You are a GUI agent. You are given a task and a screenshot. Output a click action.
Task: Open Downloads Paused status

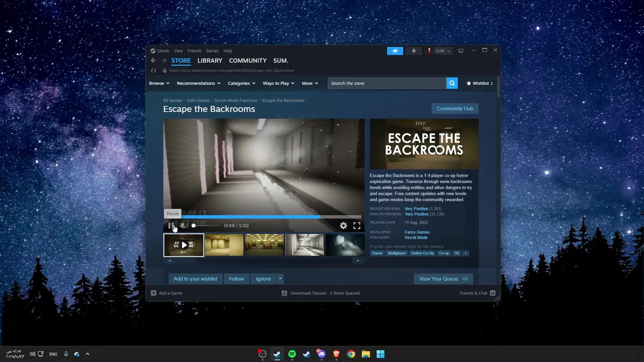click(320, 293)
